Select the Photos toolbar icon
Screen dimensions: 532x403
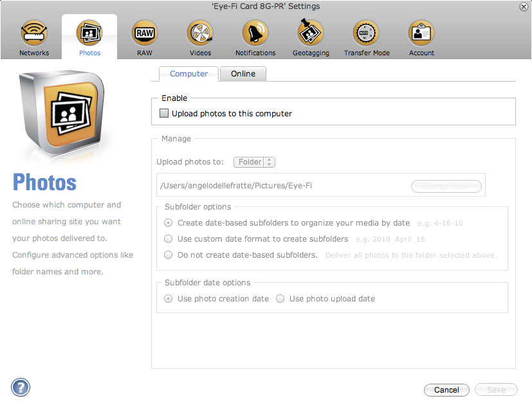point(89,33)
